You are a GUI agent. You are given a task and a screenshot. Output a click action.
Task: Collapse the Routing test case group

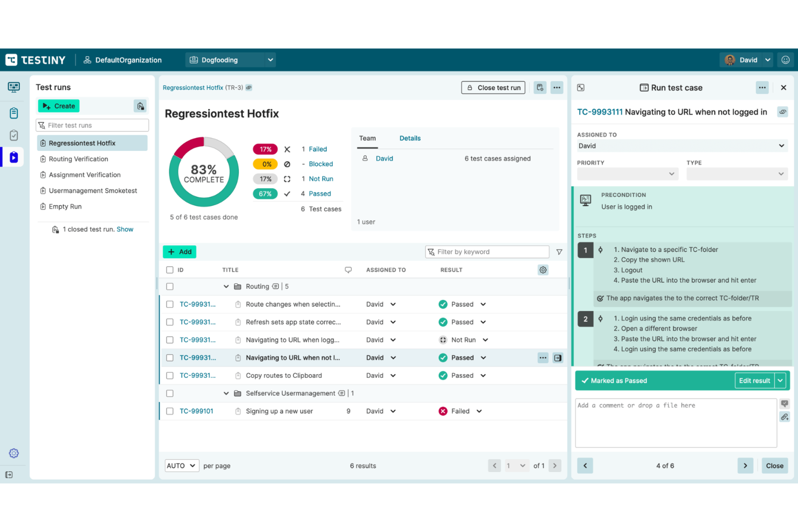pos(226,286)
